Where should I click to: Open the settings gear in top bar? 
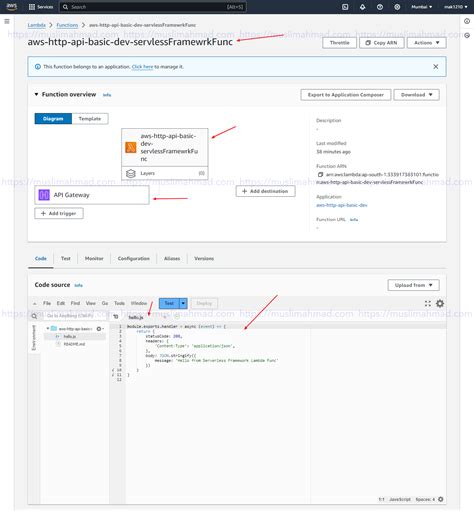tap(397, 7)
